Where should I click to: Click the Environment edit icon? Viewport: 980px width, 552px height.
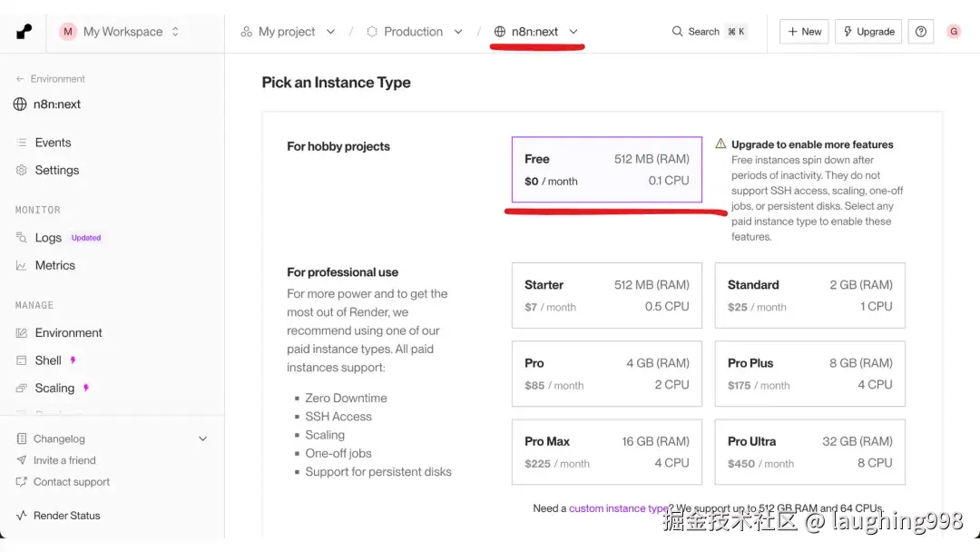21,332
